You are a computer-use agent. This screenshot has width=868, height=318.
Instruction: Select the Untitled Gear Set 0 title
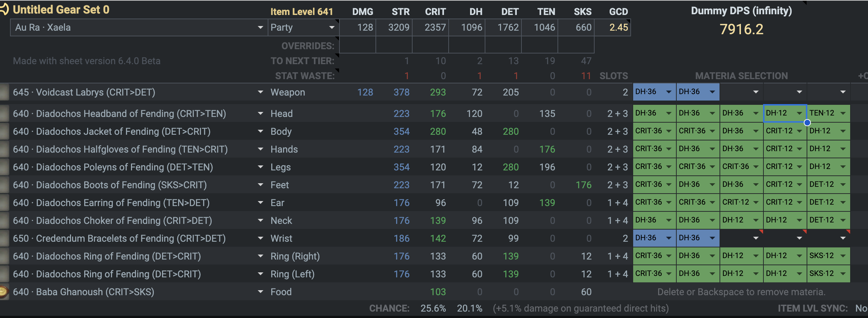tap(61, 10)
